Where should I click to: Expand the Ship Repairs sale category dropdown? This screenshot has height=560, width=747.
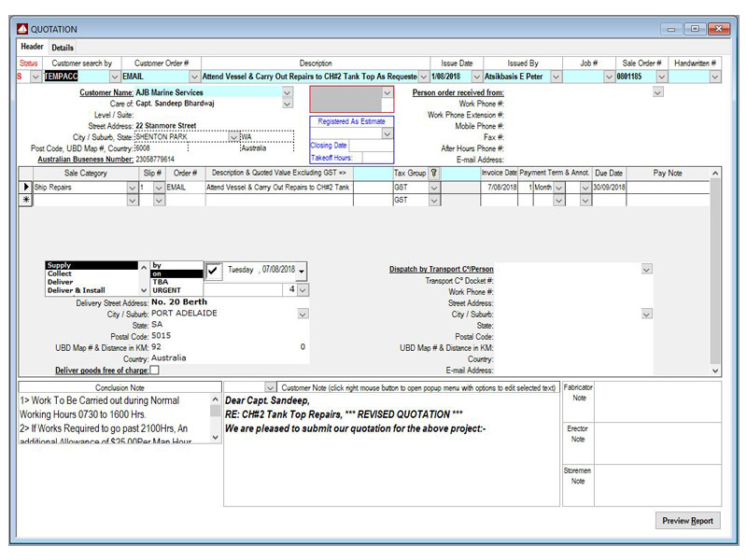(133, 188)
